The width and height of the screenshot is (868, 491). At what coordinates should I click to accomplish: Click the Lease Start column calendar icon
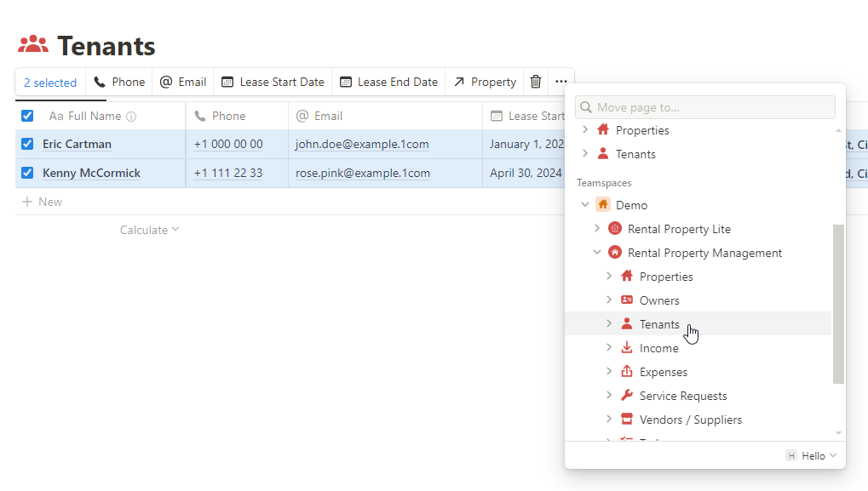coord(497,116)
